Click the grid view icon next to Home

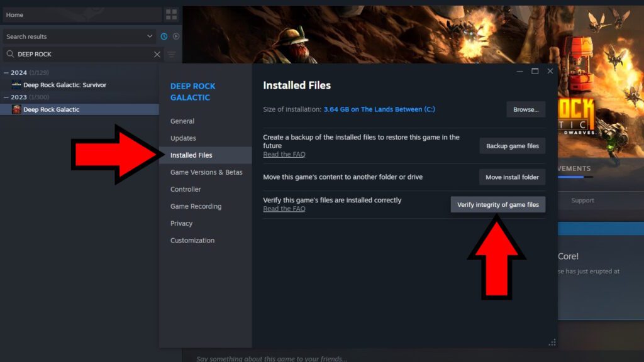171,14
